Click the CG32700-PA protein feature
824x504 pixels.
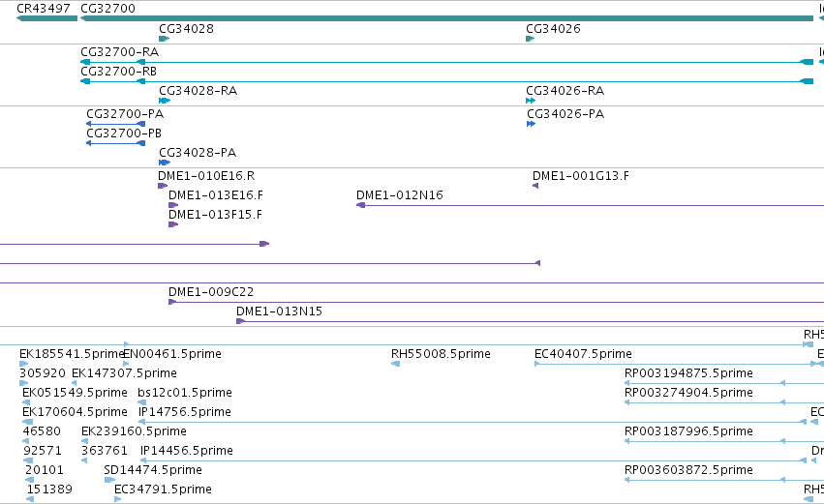coord(115,124)
